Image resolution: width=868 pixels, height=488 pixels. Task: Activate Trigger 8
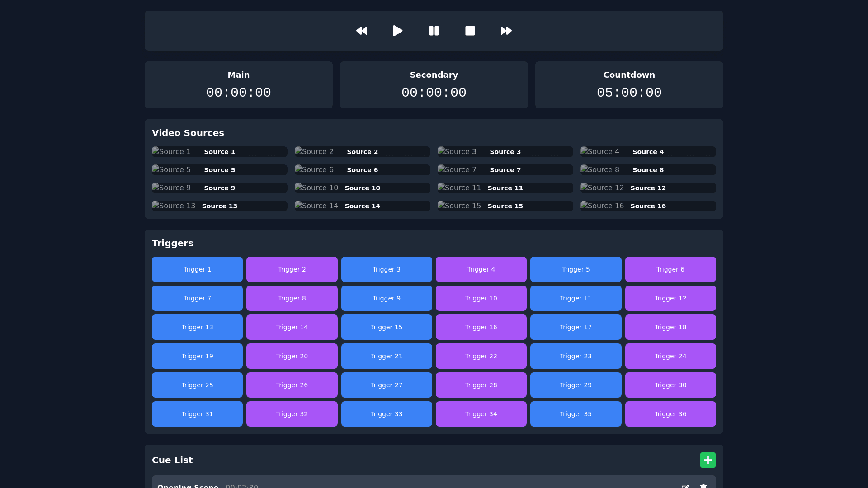(x=292, y=298)
